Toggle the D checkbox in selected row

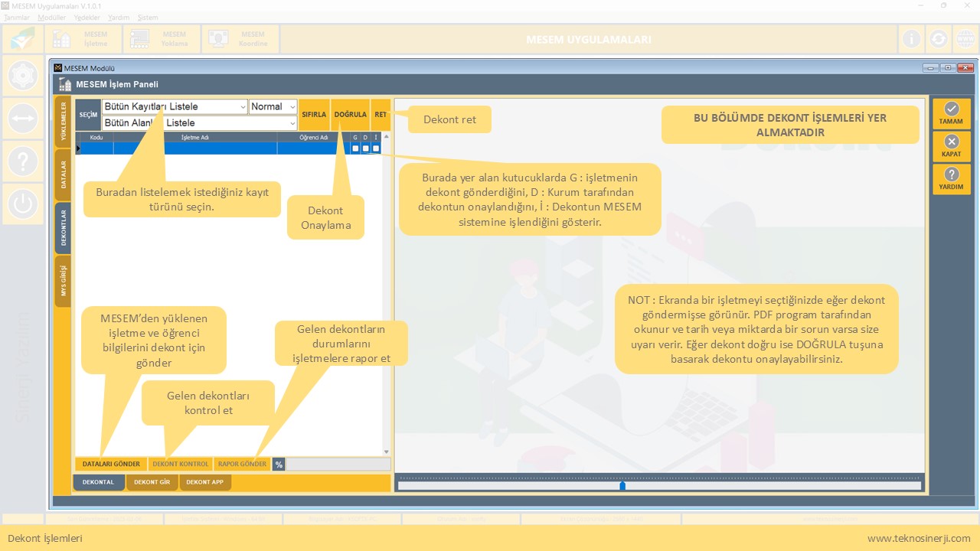(366, 148)
